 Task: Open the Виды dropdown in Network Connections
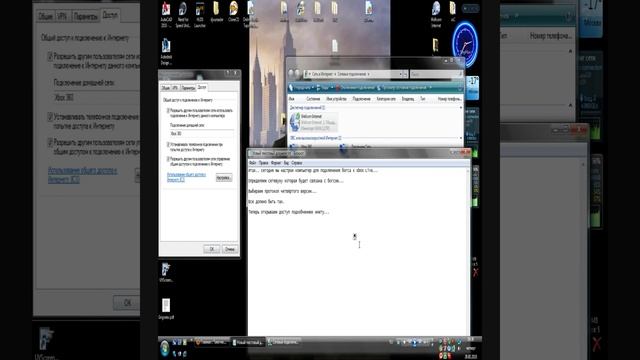tap(324, 88)
